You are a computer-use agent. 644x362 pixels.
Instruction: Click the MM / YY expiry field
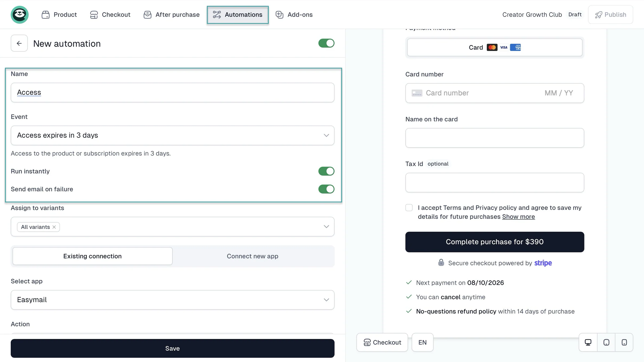559,93
